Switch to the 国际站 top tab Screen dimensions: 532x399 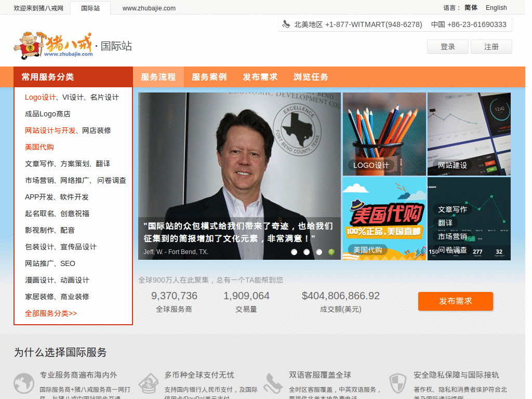(90, 8)
